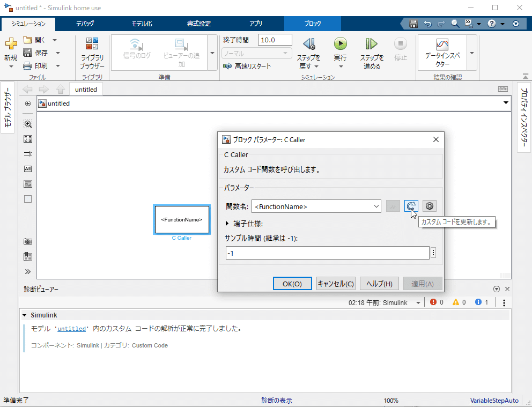
Task: Click the save icon in quick access toolbar
Action: click(x=413, y=24)
